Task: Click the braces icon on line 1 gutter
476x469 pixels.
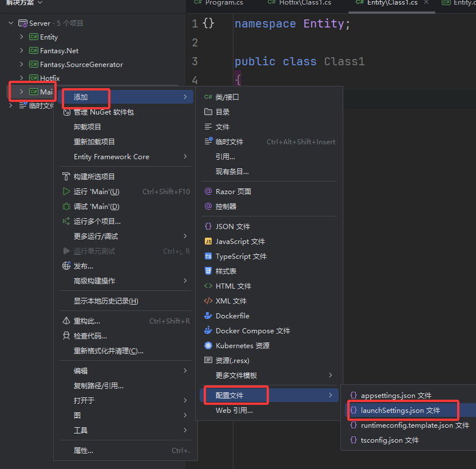Action: (x=208, y=23)
